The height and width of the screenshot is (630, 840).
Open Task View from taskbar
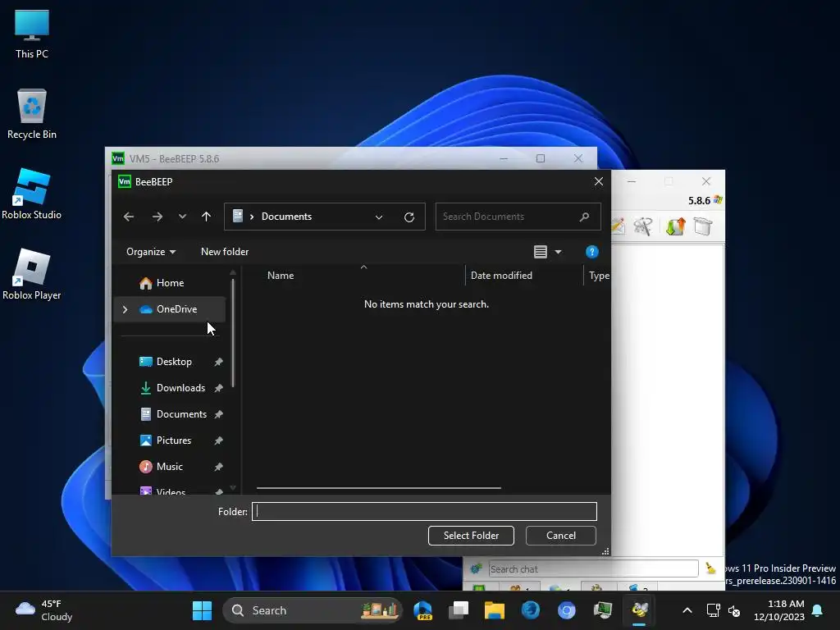point(459,610)
